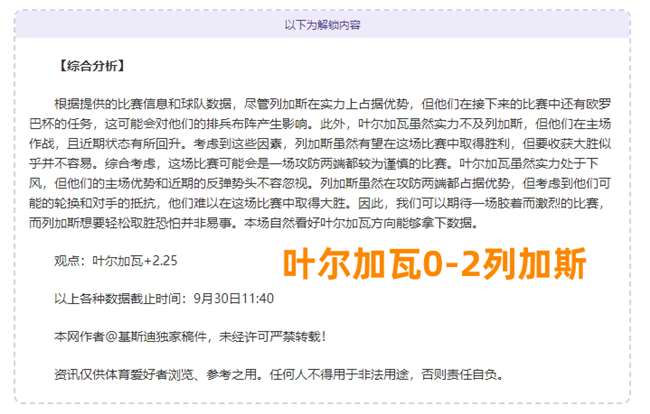Click the paragraph line starting '乎并不容易'
The width and height of the screenshot is (650, 414).
pyautogui.click(x=314, y=163)
